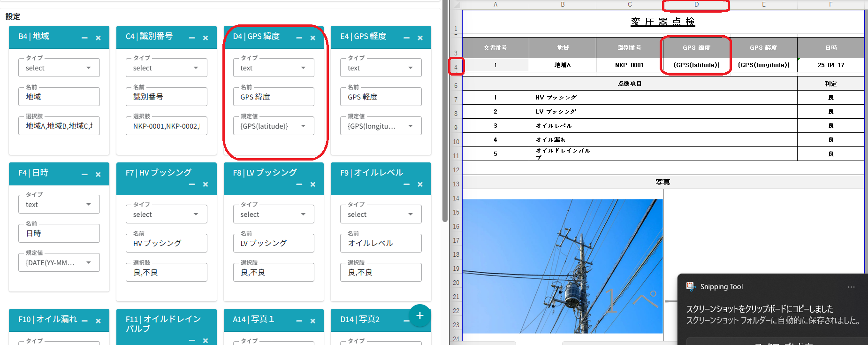The image size is (868, 345).
Task: Minimize the E4 GPS 軽度 card
Action: click(x=406, y=38)
